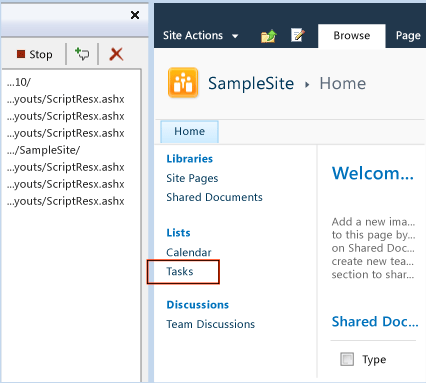The image size is (427, 383).
Task: Select the .../SampleSite/ recorded request
Action: pos(43,150)
